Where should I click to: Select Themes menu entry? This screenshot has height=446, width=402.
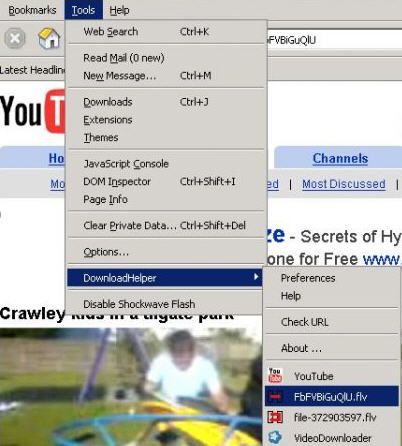point(166,137)
